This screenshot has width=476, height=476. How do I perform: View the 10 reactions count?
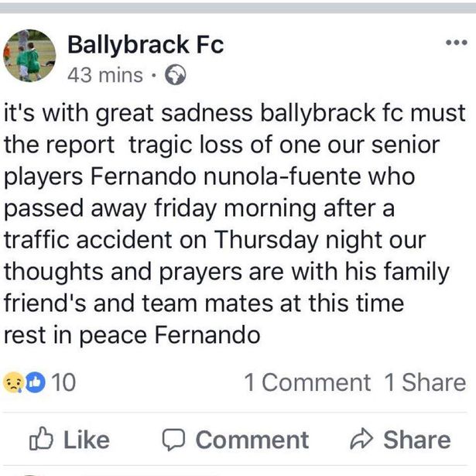[63, 382]
